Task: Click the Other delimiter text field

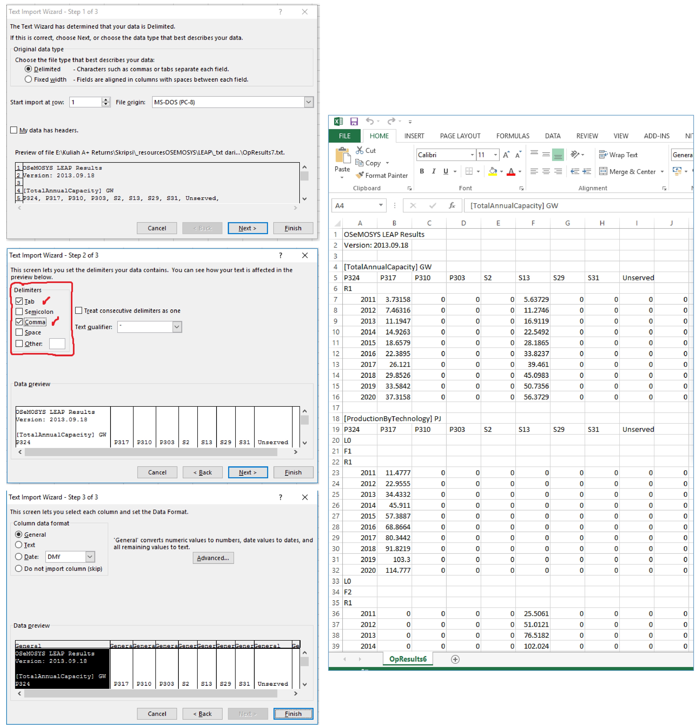Action: tap(57, 344)
